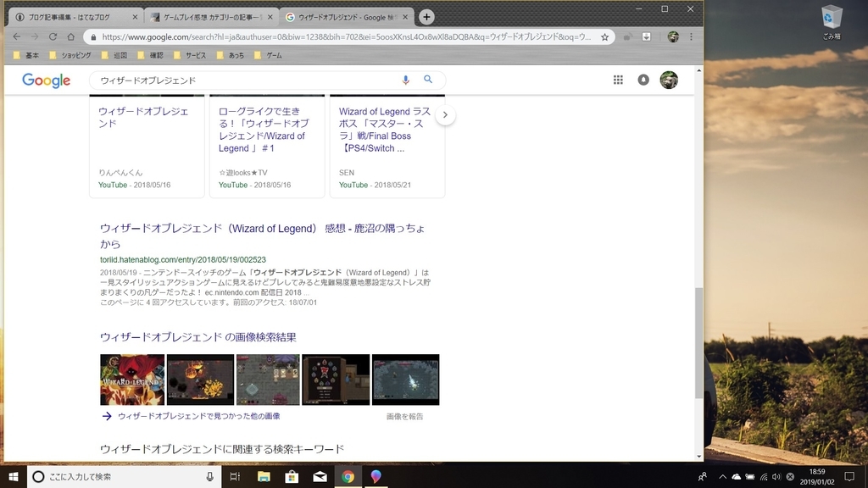
Task: Show hidden system tray icons
Action: [x=722, y=476]
